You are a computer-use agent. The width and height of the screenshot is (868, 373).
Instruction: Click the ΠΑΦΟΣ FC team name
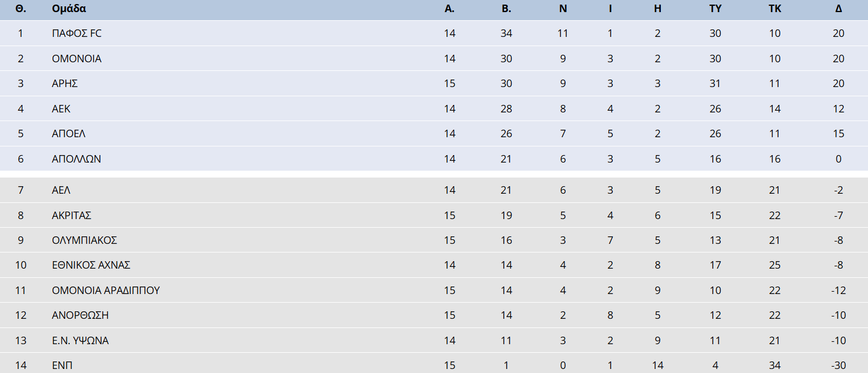click(76, 33)
